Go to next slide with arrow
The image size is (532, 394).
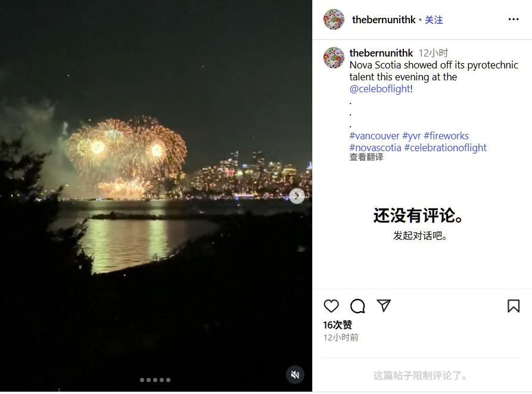(297, 196)
